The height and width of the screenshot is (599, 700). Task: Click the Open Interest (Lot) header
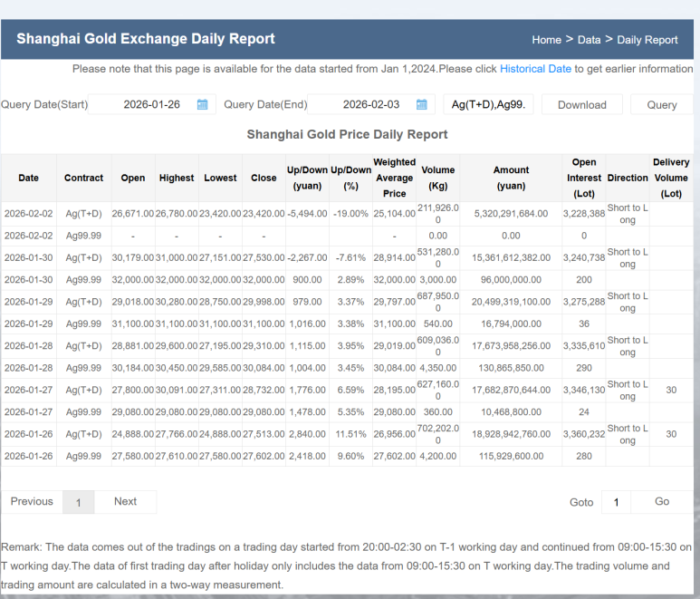point(583,178)
